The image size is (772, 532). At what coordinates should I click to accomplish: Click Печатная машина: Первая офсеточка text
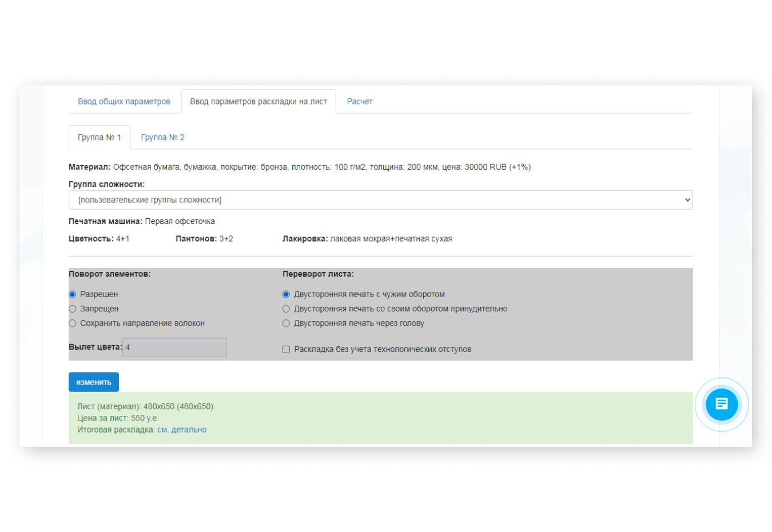coord(142,221)
